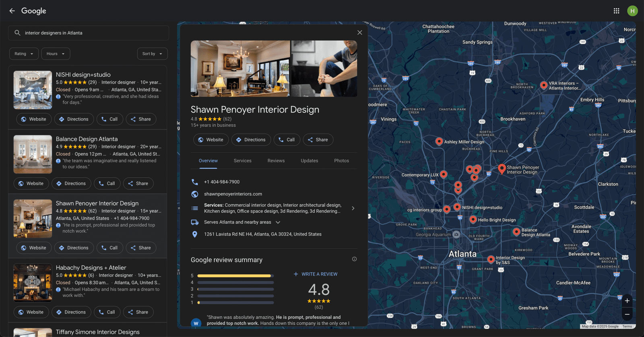Click Contemporary LUX map pin
Screen dimensions: 644x337
[444, 174]
